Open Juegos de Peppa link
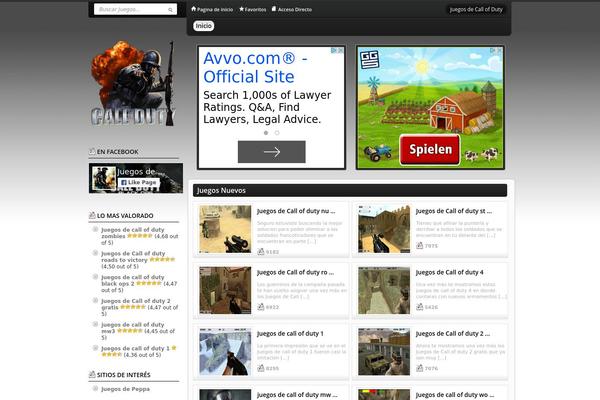 click(126, 389)
